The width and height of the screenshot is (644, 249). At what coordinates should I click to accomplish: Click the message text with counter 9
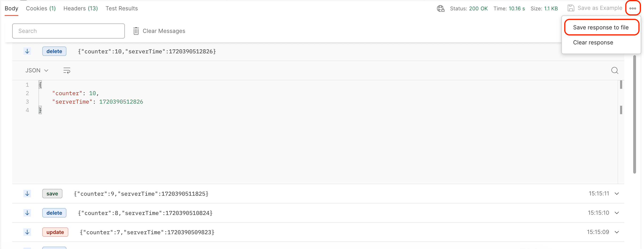(141, 194)
